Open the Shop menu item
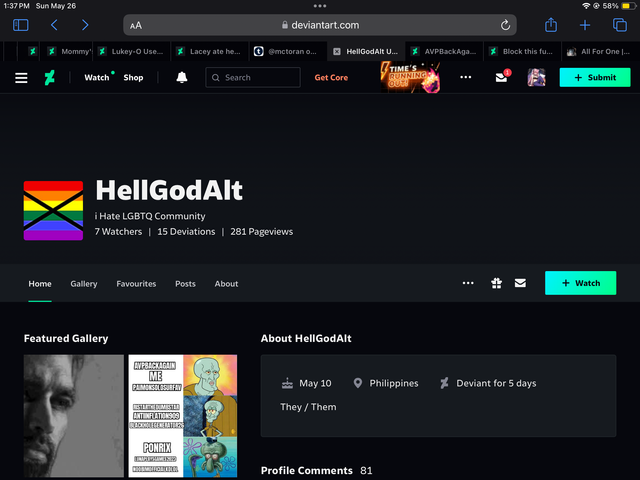640x480 pixels. coord(133,78)
